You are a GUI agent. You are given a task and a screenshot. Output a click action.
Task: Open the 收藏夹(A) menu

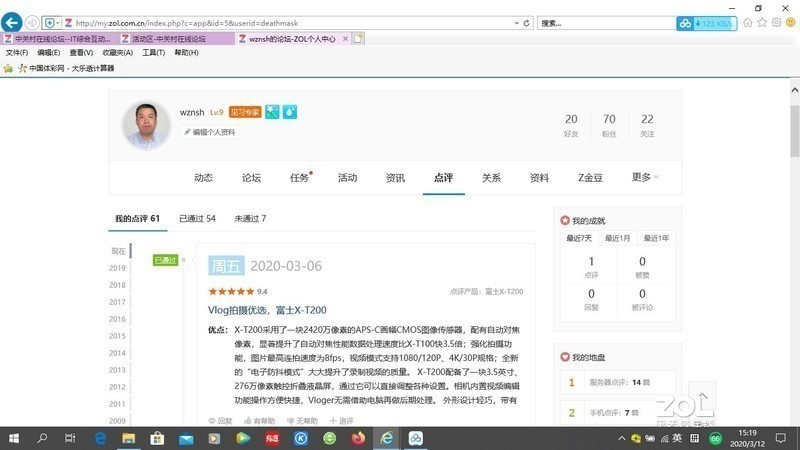117,53
